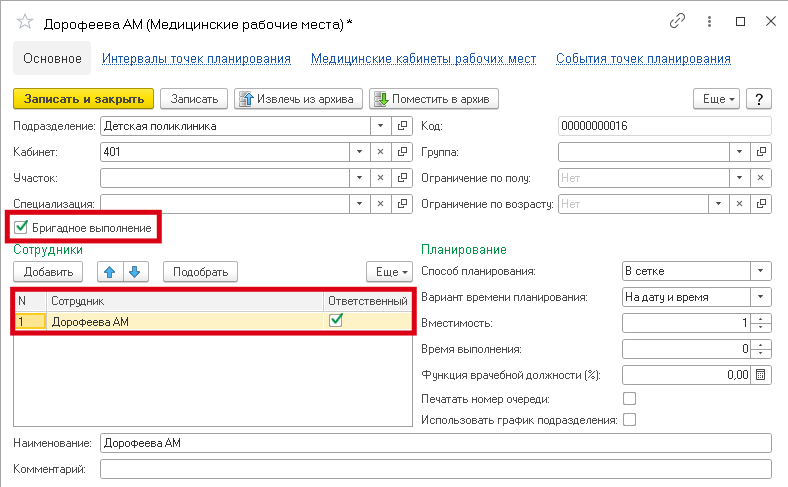Copy link using the chain icon
The width and height of the screenshot is (788, 487).
677,21
